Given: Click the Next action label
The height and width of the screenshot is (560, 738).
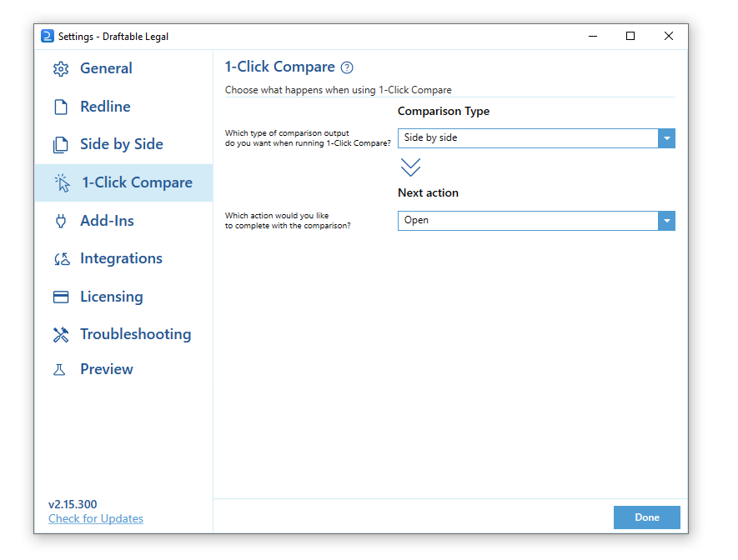Looking at the screenshot, I should point(428,192).
